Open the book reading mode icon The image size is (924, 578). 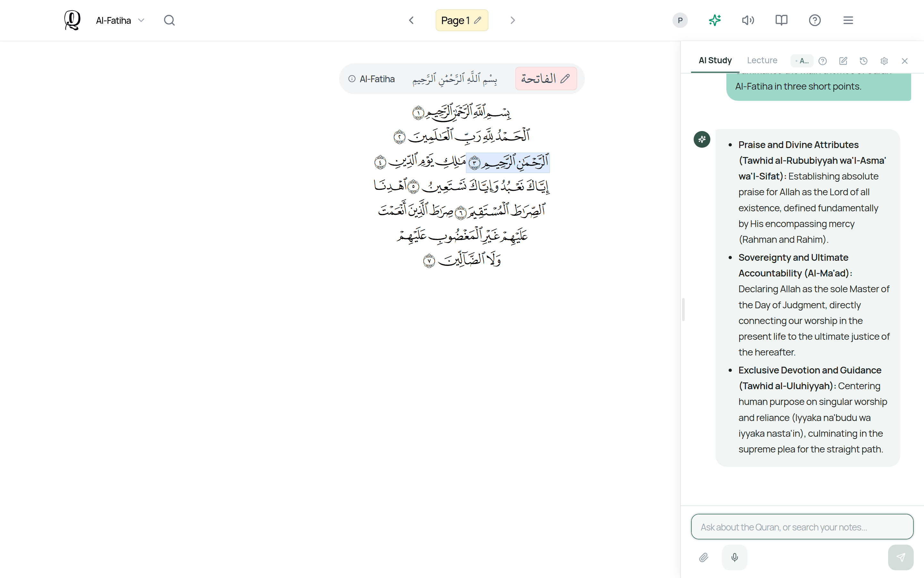(782, 20)
